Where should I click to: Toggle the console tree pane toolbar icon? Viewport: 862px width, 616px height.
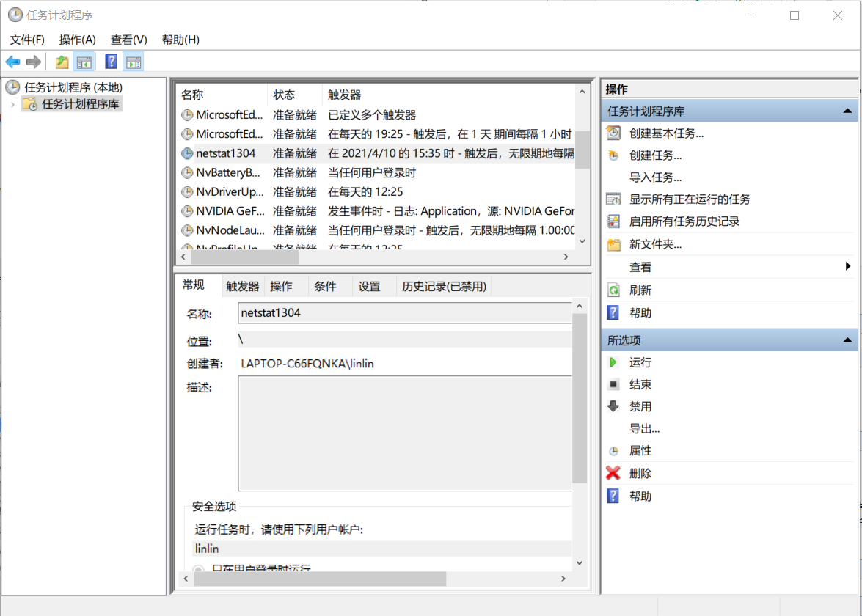click(84, 62)
